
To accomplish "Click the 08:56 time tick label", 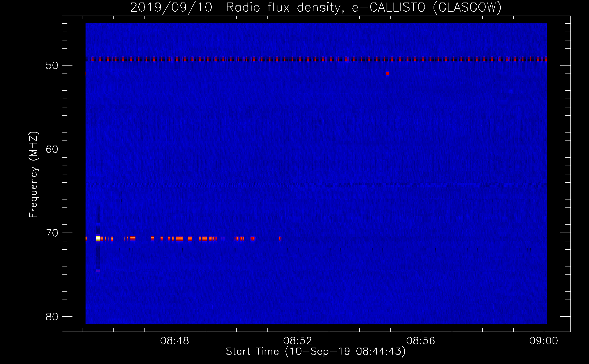I will pos(421,341).
